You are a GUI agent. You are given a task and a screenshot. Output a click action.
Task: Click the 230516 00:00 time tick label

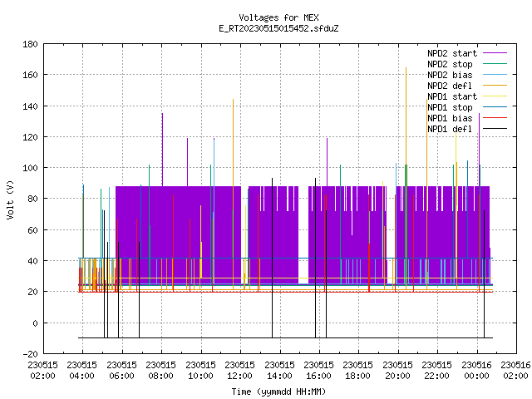pos(476,371)
